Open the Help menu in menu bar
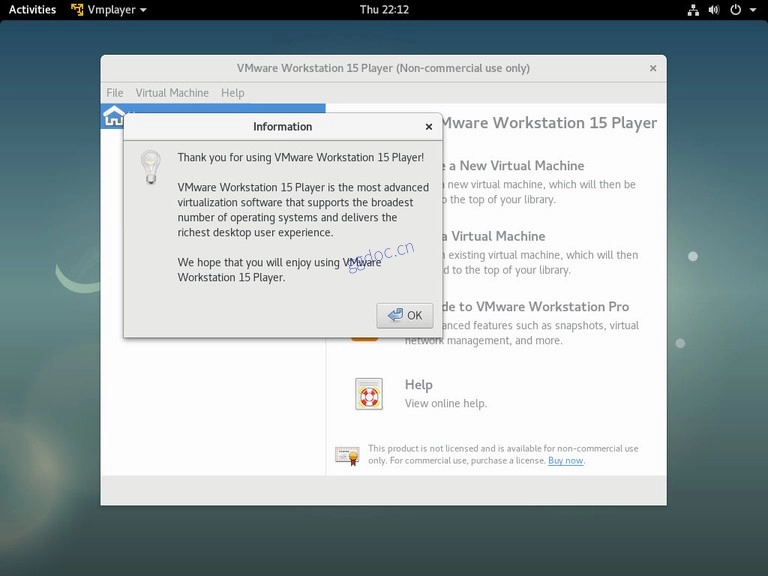 pos(233,93)
